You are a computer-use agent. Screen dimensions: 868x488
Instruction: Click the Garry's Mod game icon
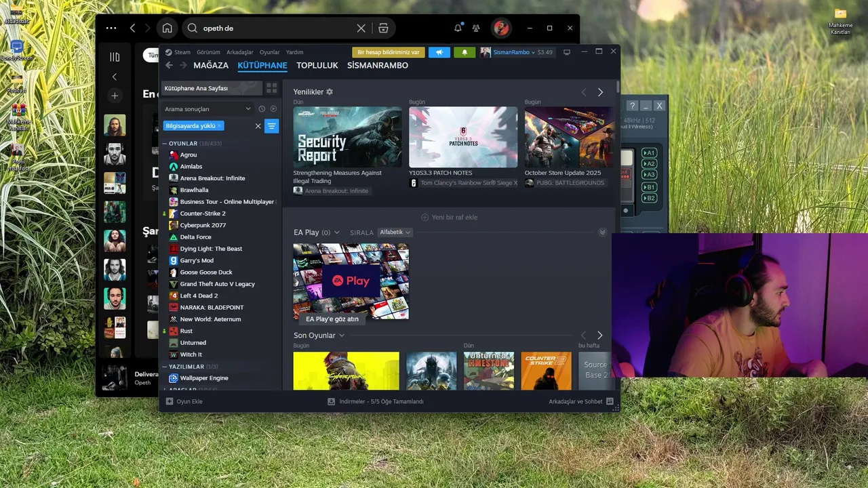coord(174,260)
